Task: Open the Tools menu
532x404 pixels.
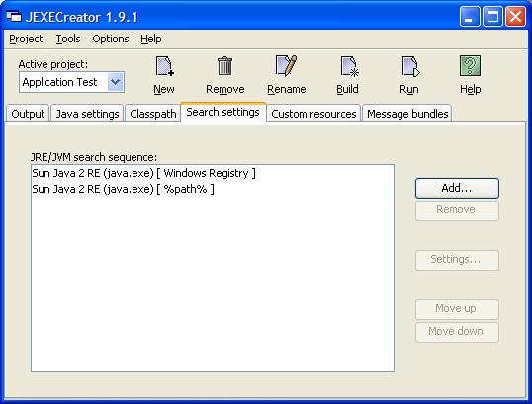Action: pos(68,39)
